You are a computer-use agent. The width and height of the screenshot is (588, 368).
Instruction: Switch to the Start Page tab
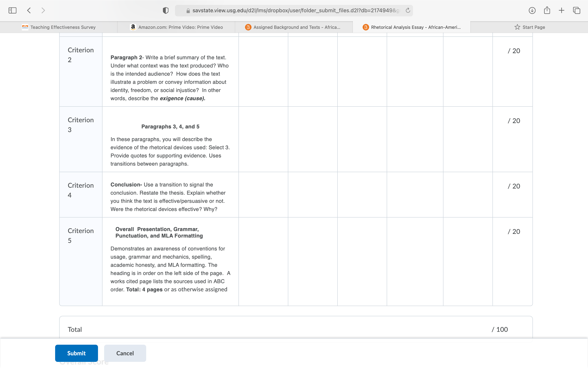(529, 27)
